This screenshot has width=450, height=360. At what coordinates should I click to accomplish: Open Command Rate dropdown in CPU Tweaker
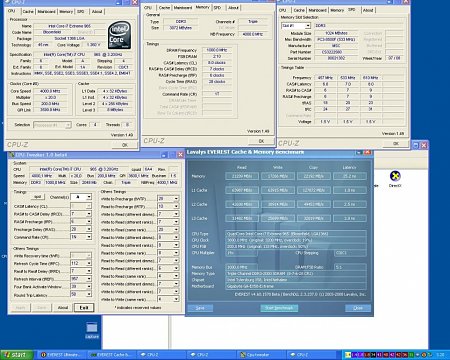[88, 237]
